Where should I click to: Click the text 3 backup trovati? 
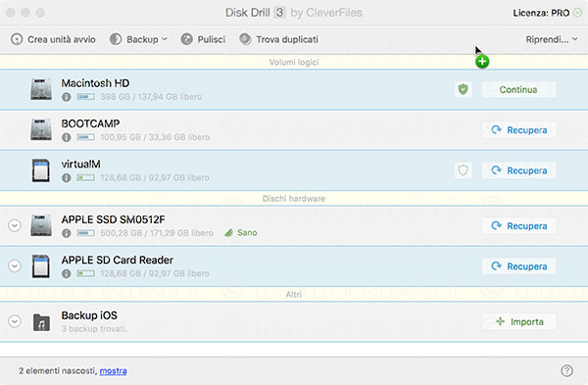94,329
